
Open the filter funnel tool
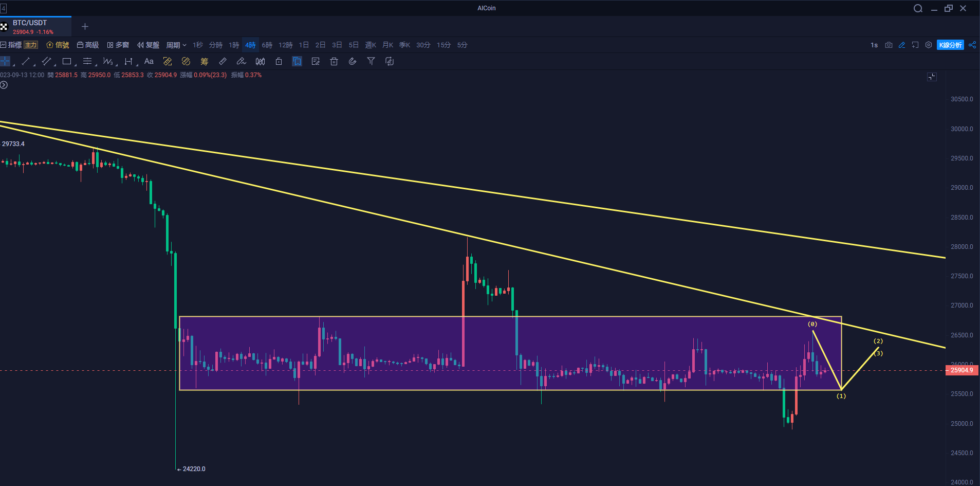pyautogui.click(x=371, y=61)
